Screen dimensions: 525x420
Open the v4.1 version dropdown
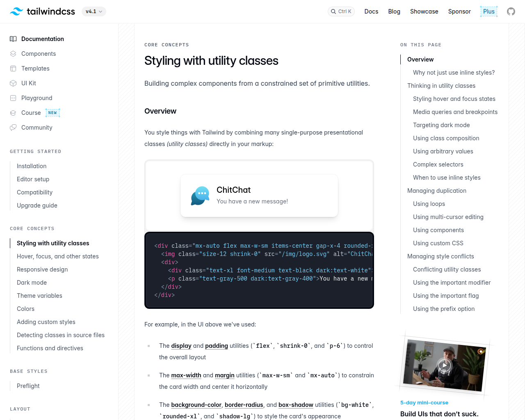pos(94,11)
